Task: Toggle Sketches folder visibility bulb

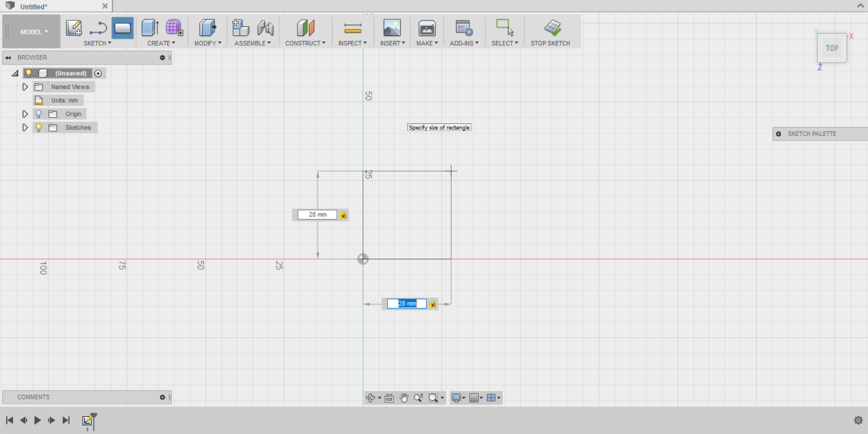Action: click(39, 127)
